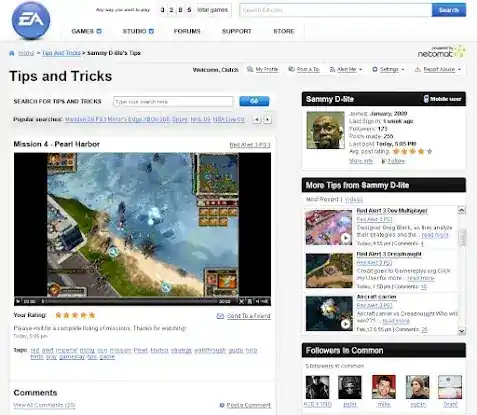Open the STORE menu item
This screenshot has width=477, height=415.
tap(284, 31)
